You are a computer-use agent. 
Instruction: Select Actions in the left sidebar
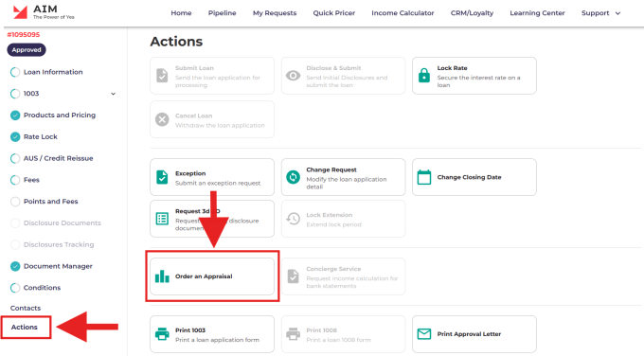(x=25, y=327)
